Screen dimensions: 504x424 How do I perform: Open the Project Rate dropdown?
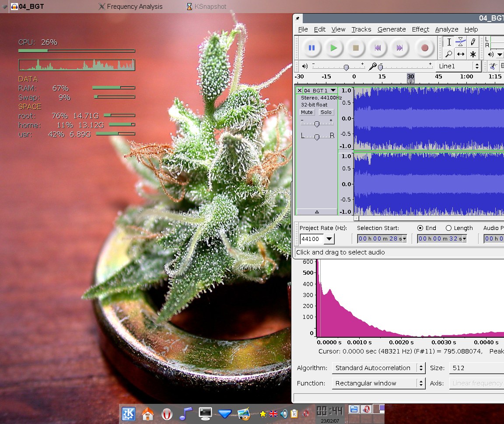coord(329,239)
